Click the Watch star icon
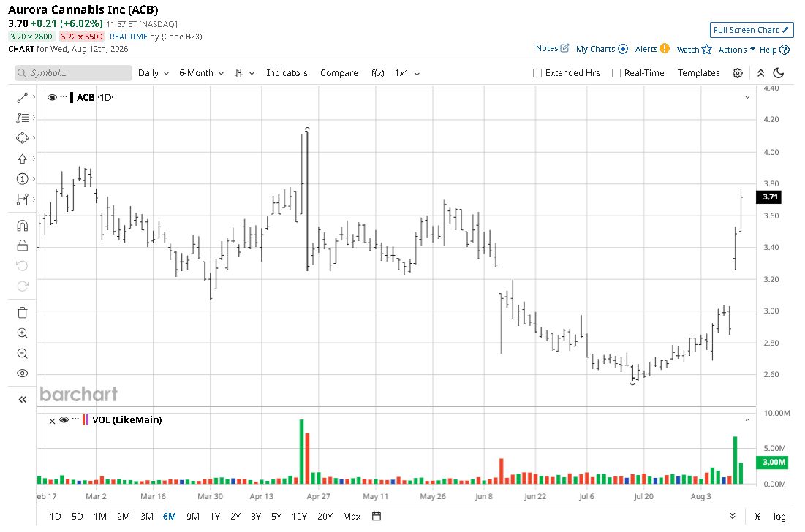The height and width of the screenshot is (532, 805). [x=707, y=49]
